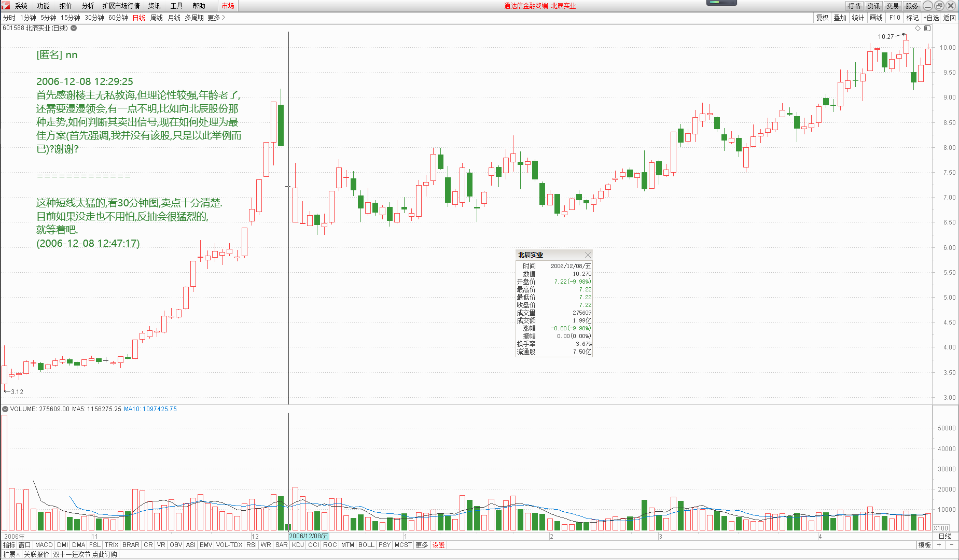Expand 更多 in the period toolbar
The height and width of the screenshot is (560, 959).
pos(216,18)
